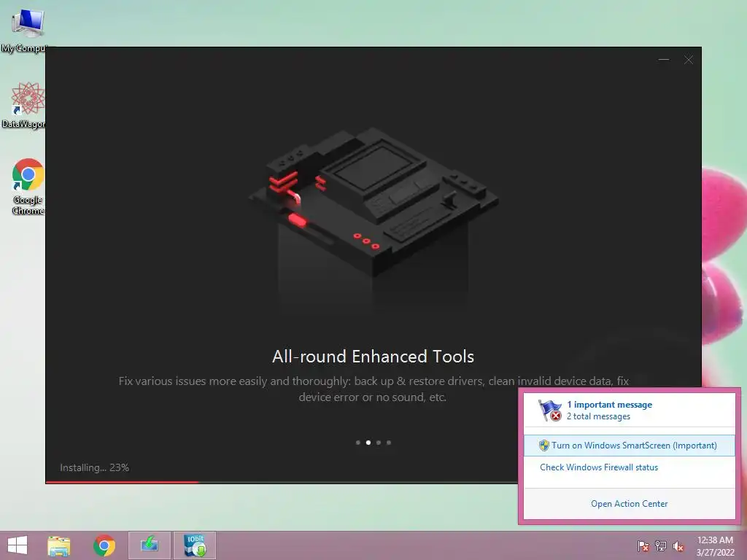The image size is (747, 560).
Task: Click the All-round Enhanced Tools heading
Action: pyautogui.click(x=373, y=356)
